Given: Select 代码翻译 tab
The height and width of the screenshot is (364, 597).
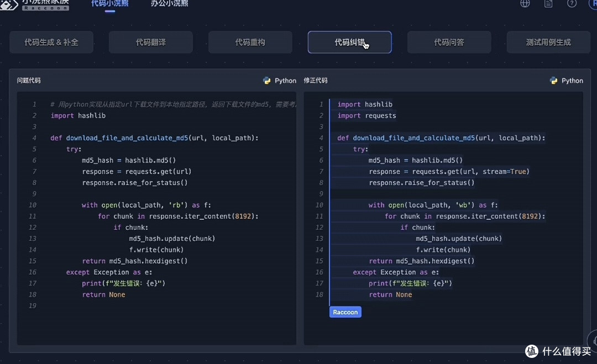Looking at the screenshot, I should tap(151, 42).
